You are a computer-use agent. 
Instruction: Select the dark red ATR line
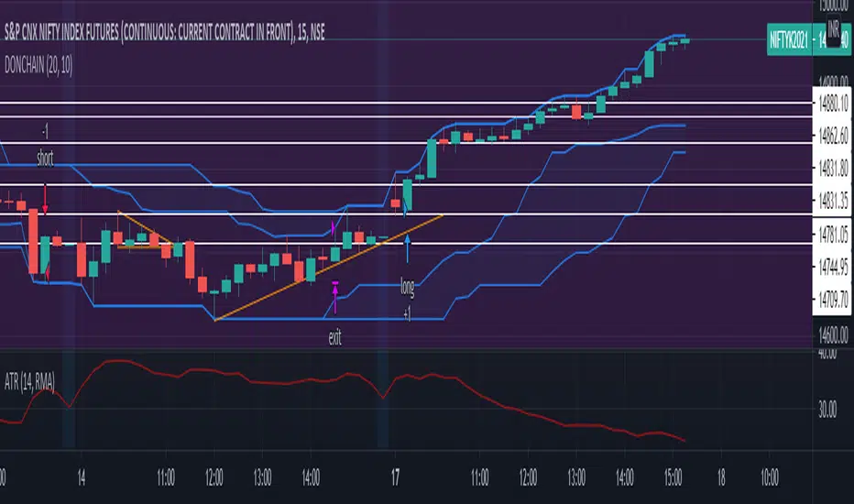[342, 400]
